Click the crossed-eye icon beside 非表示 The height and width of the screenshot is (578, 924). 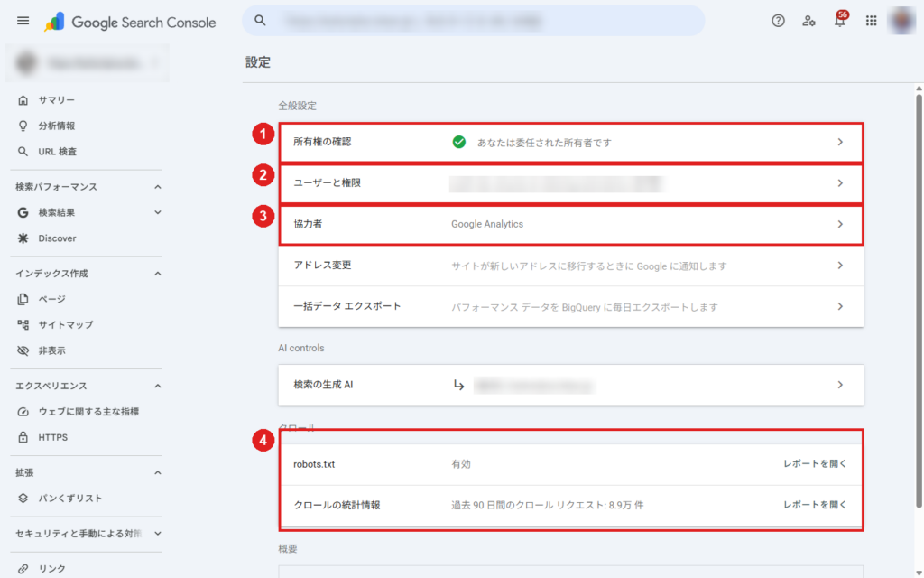click(x=23, y=350)
